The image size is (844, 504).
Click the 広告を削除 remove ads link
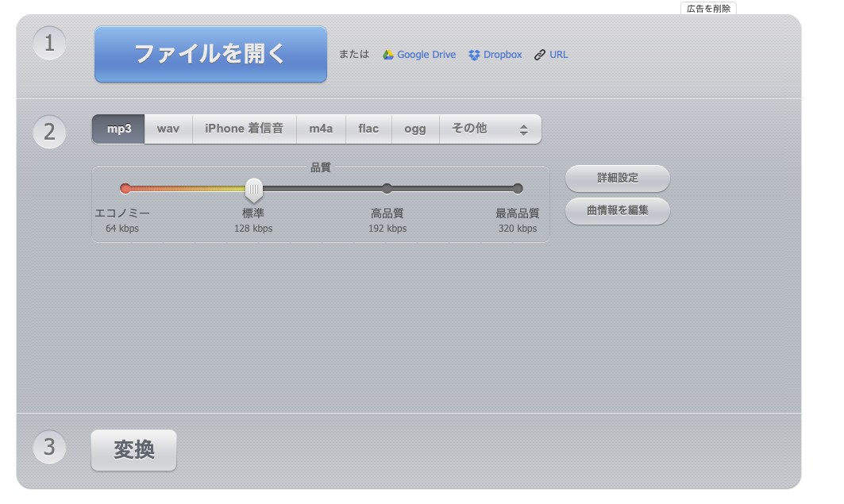(708, 8)
